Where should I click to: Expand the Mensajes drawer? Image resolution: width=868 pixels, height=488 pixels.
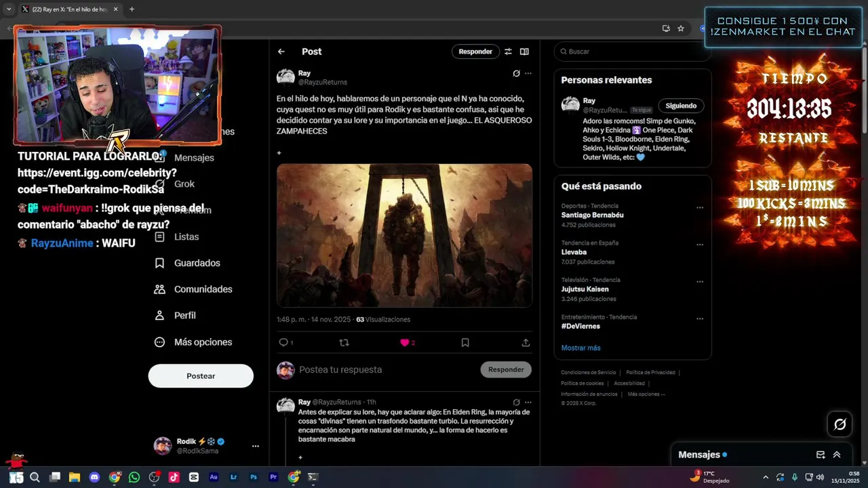click(x=837, y=455)
